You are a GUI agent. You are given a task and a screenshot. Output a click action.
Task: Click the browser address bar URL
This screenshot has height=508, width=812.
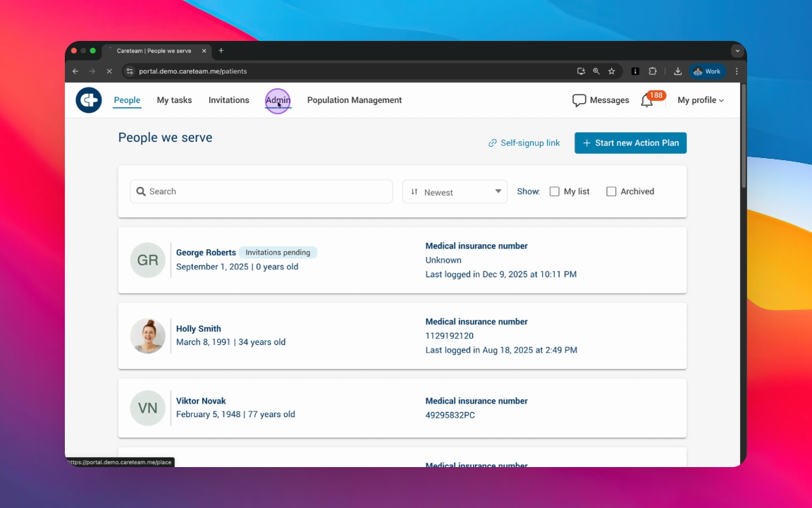click(192, 71)
